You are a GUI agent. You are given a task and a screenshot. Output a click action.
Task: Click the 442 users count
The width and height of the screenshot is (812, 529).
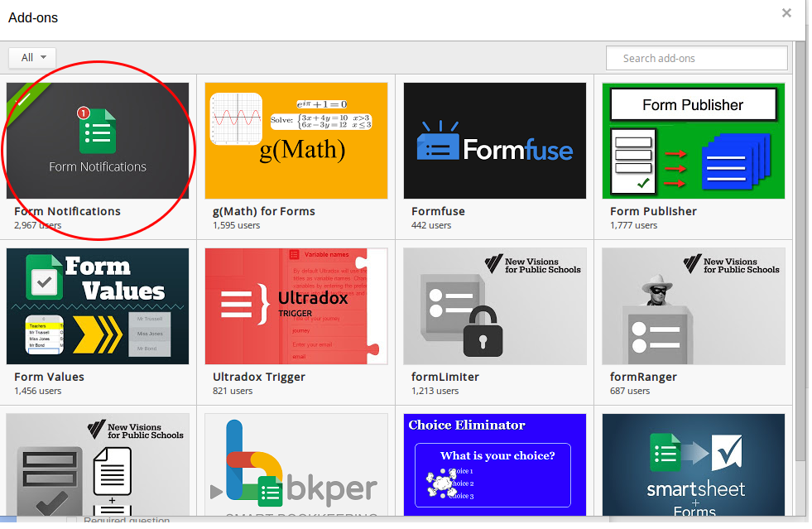(x=431, y=225)
